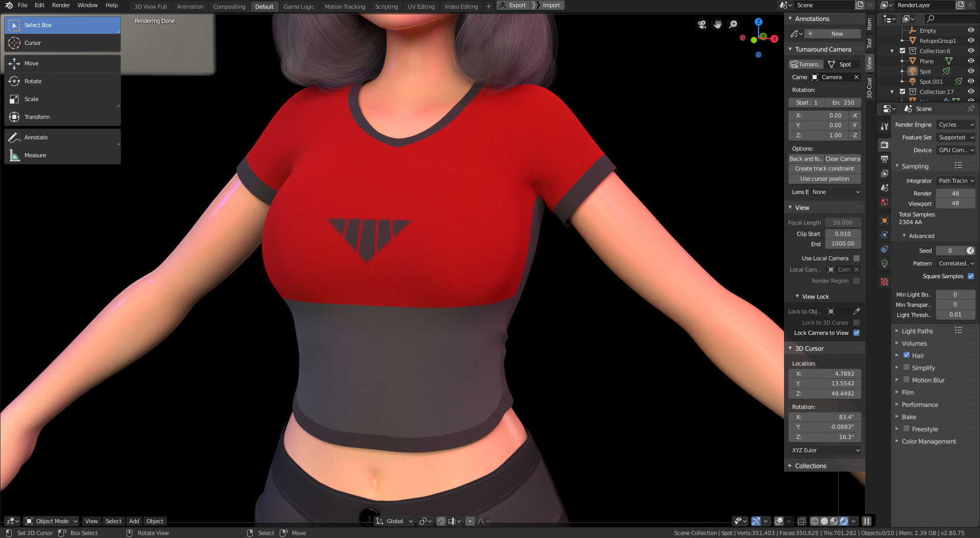Click Use cursor position button

[x=824, y=179]
